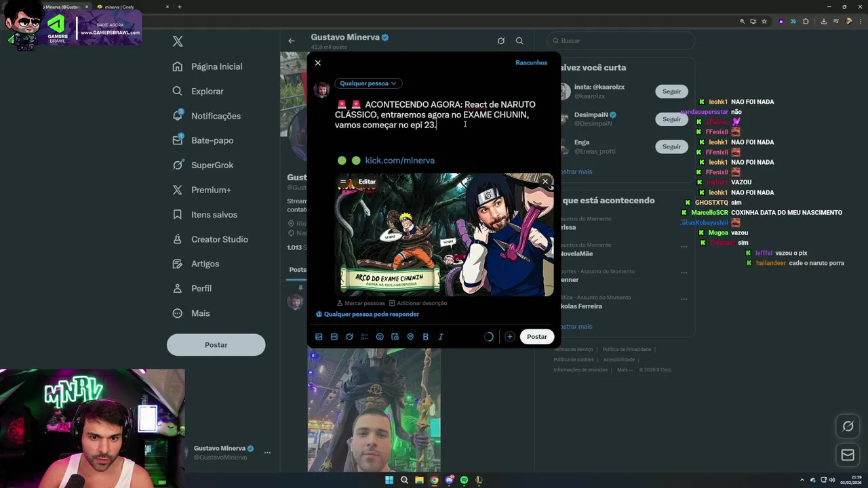Click the Grok floating button at bottom right
Screen dimensions: 868x488
[x=848, y=426]
